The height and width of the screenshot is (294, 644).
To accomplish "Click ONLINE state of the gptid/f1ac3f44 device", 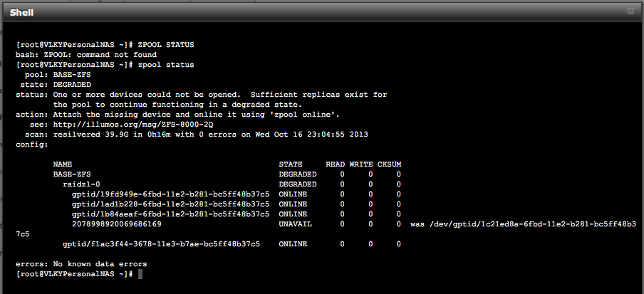I will tap(293, 244).
